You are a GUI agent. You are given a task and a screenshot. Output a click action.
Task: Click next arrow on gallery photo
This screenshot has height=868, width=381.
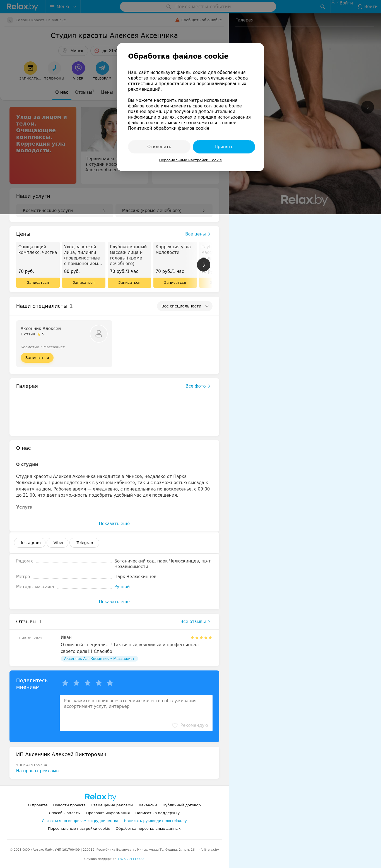[367, 107]
